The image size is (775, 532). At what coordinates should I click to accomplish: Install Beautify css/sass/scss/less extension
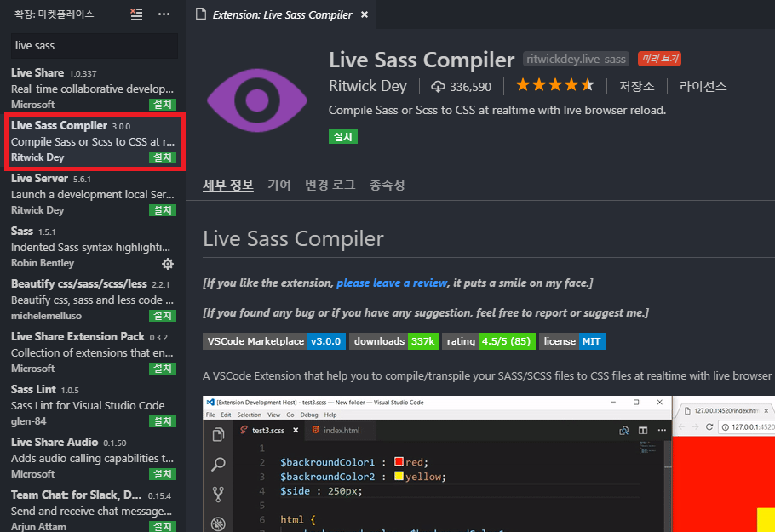click(163, 316)
